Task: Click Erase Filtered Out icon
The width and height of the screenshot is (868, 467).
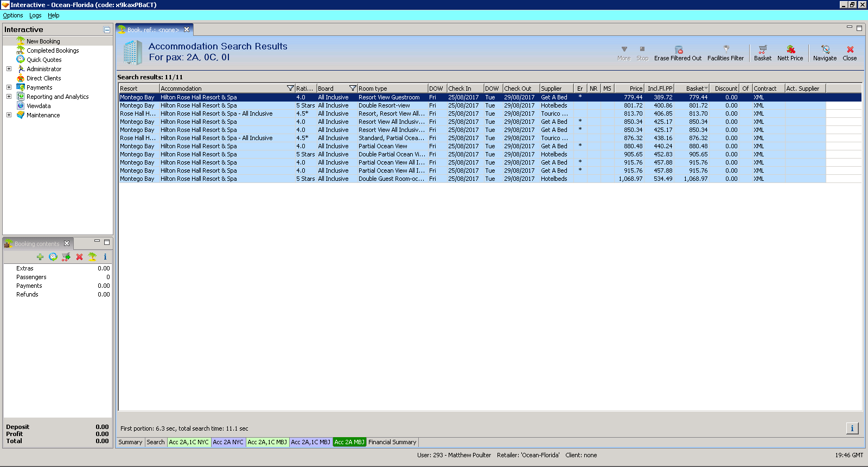Action: (x=678, y=49)
